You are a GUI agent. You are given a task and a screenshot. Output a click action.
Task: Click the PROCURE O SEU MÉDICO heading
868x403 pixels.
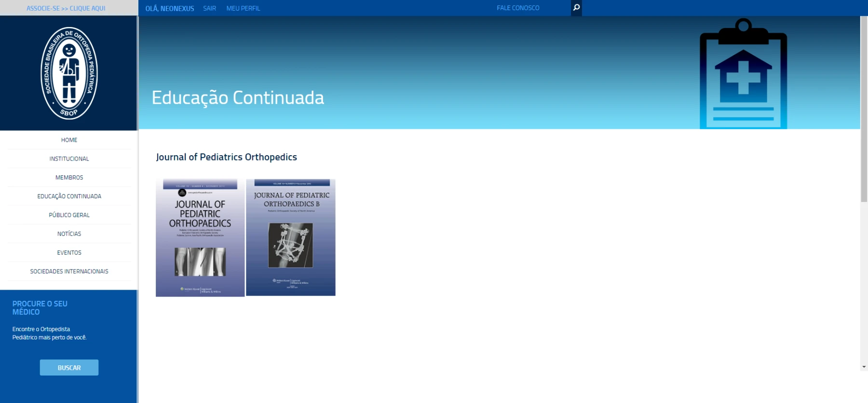tap(40, 308)
